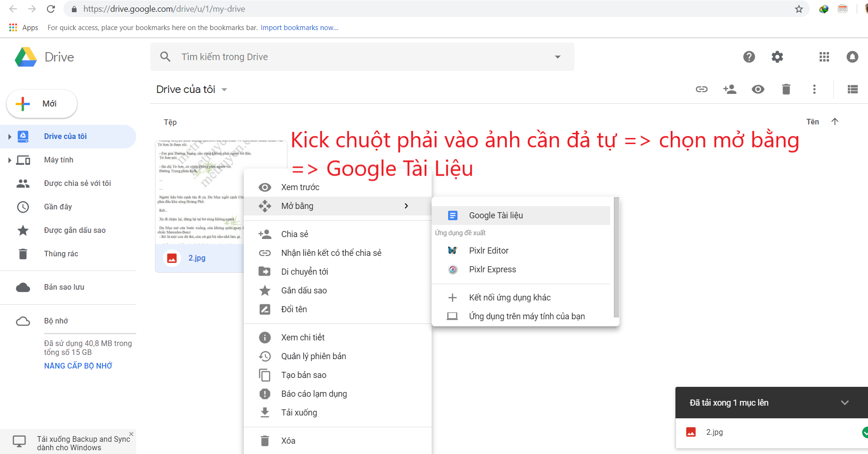Click the NÂNG CẤP BỘ NHỚ link
Viewport: 868px width, 454px height.
[78, 366]
